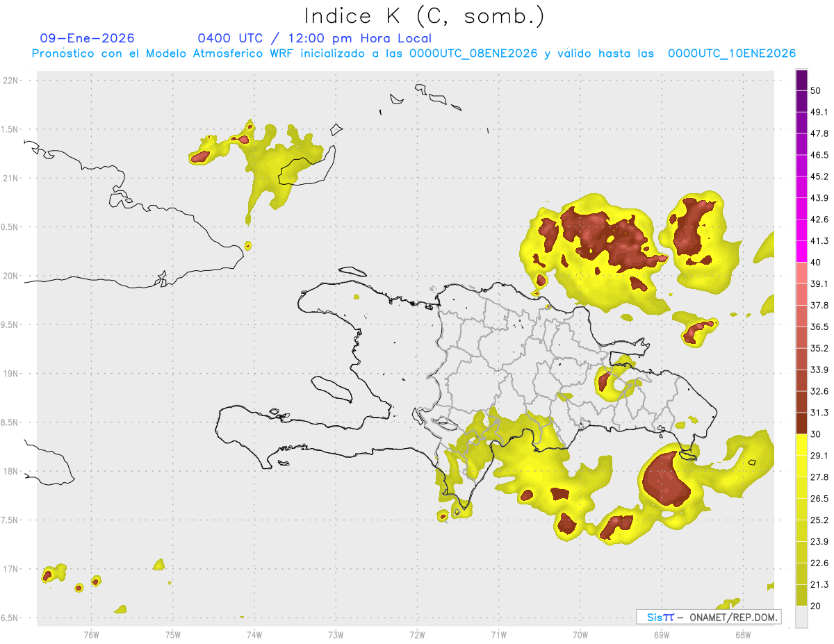Viewport: 834px width, 644px height.
Task: Click the "73W" longitude label
Action: (x=336, y=634)
